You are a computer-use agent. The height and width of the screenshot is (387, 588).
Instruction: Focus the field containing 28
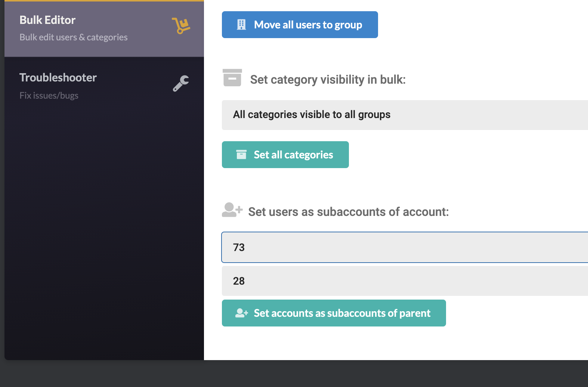coord(405,281)
